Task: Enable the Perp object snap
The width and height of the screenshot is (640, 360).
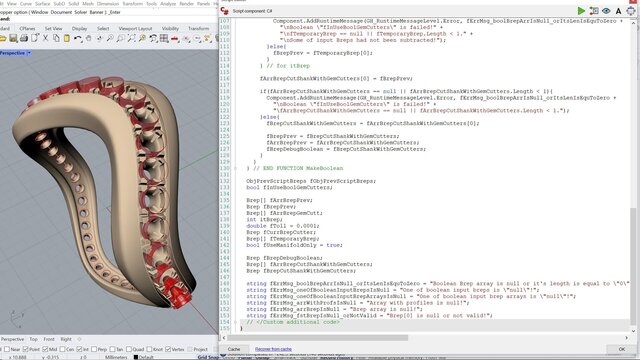Action: tap(94, 349)
